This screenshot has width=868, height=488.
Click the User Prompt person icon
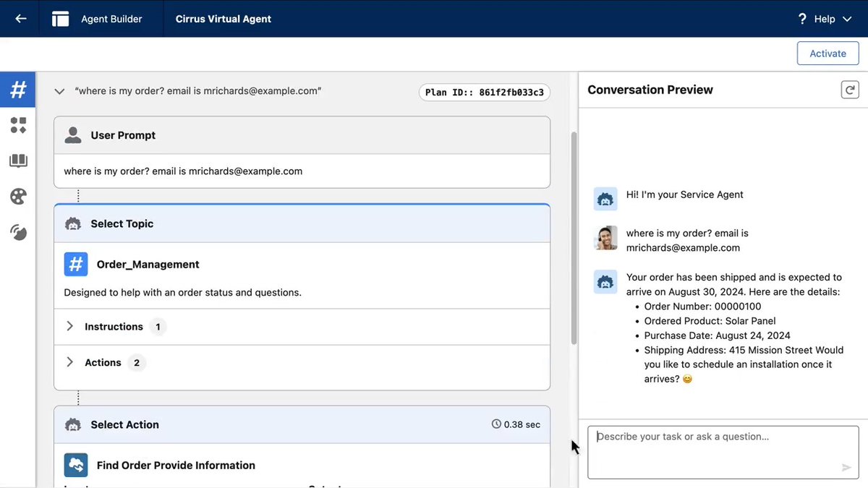[x=72, y=135]
